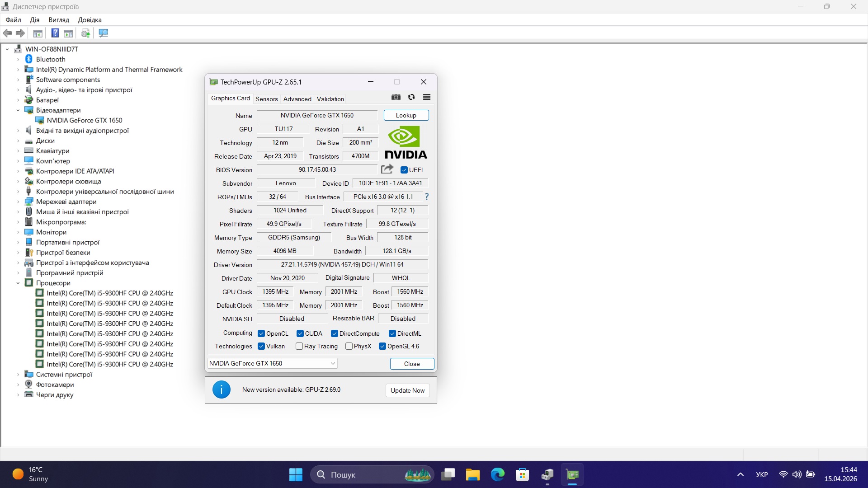Click the Bus Interface question mark icon

[426, 197]
